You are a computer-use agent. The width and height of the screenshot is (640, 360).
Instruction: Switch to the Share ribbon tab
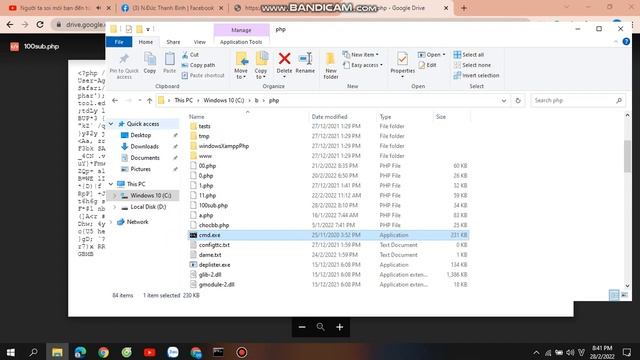click(x=173, y=42)
